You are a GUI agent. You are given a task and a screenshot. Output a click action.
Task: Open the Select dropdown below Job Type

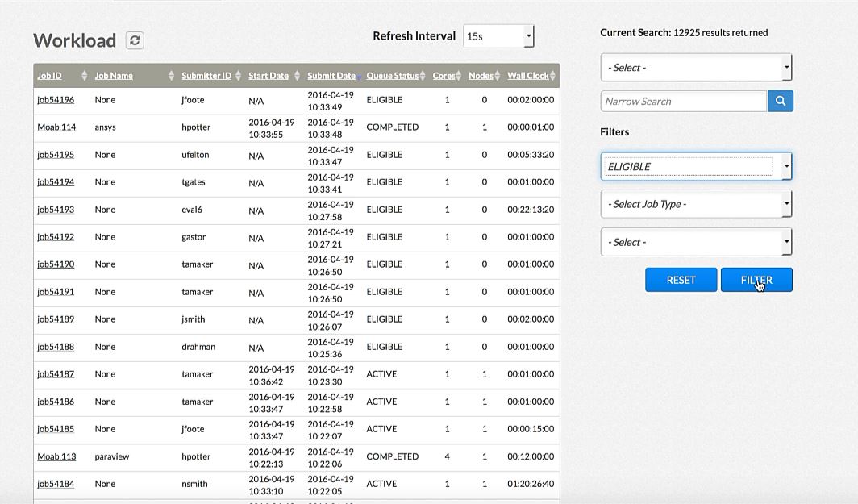click(x=696, y=242)
